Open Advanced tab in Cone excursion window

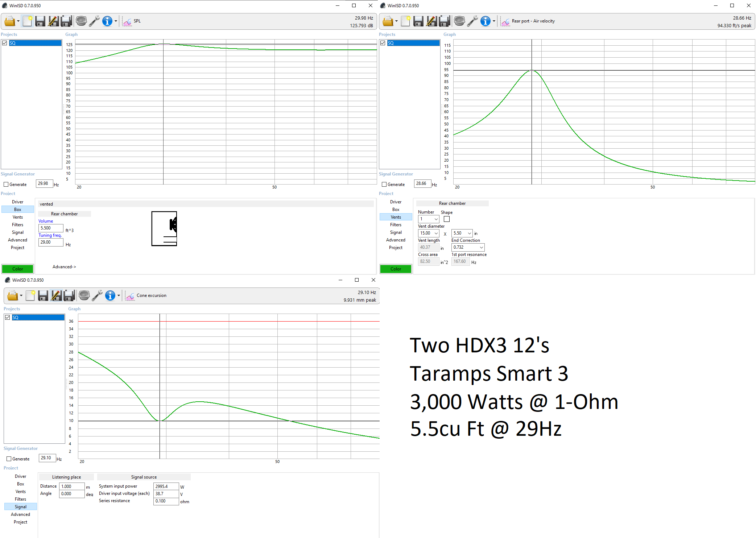[x=21, y=514]
